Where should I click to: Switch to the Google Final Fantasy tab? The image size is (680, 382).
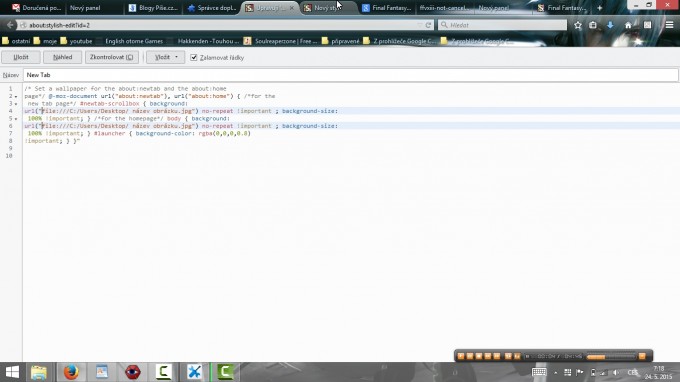point(387,8)
